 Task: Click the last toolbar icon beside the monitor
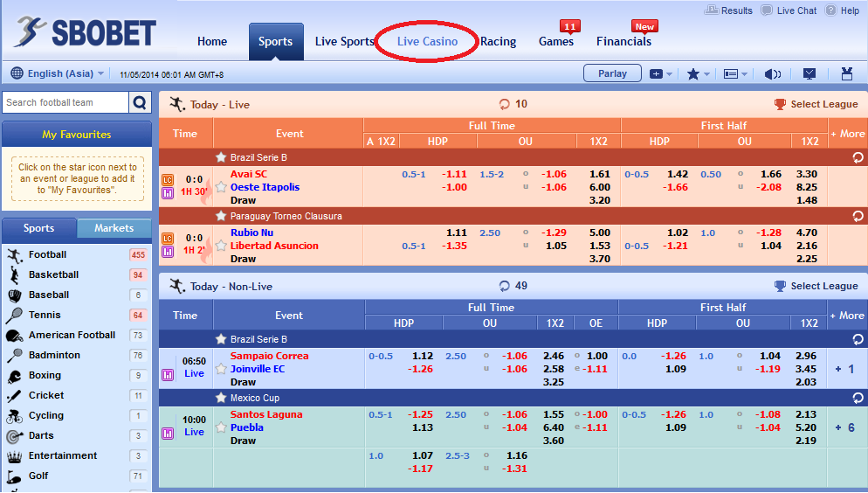[846, 73]
